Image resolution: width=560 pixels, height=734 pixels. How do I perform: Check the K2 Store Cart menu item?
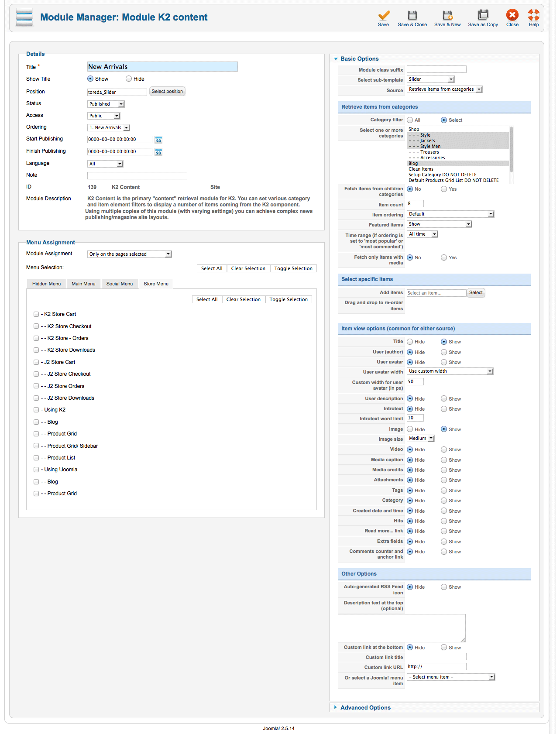(x=36, y=314)
